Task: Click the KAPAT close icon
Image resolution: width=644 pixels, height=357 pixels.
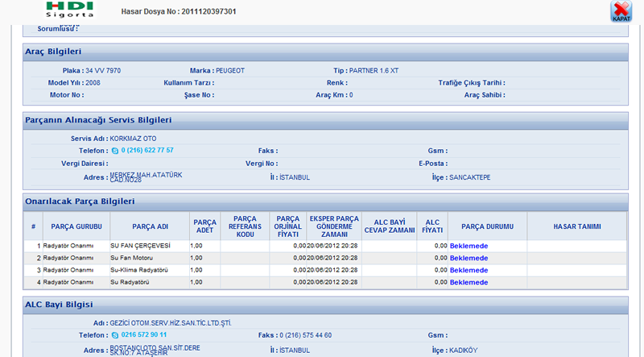Action: coord(621,11)
